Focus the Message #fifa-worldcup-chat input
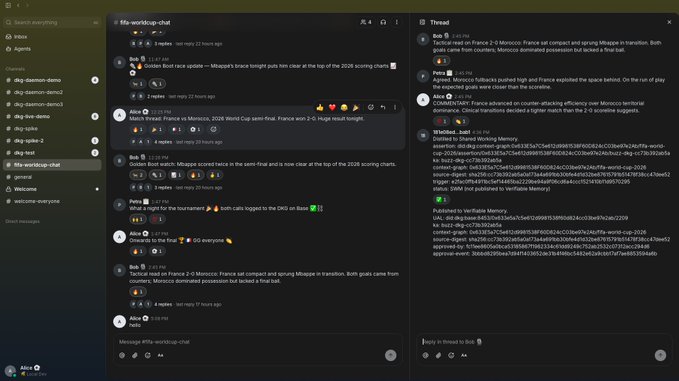679x381 pixels. (258, 342)
